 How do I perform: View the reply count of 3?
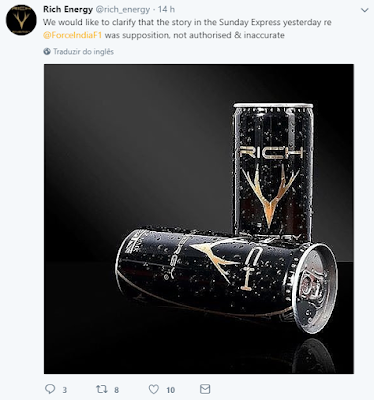coord(65,390)
